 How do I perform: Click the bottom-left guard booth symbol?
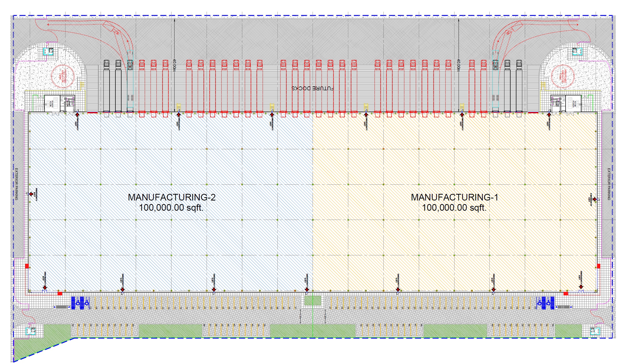click(x=31, y=331)
